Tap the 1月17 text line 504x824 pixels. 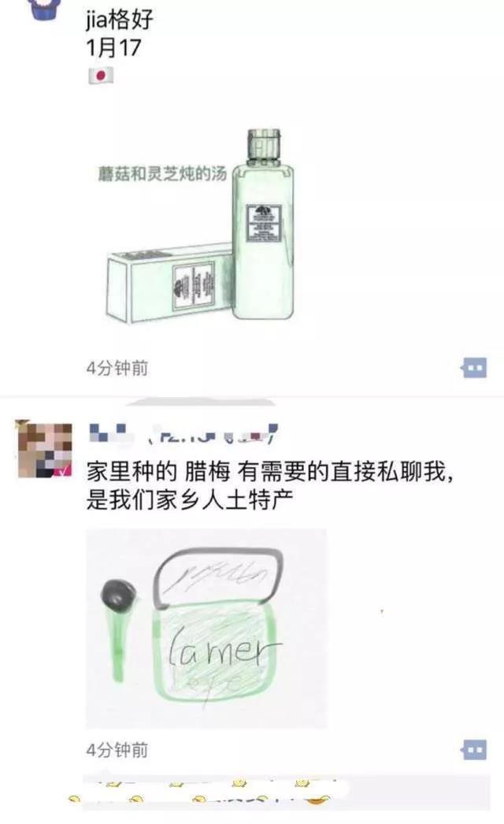(x=113, y=48)
